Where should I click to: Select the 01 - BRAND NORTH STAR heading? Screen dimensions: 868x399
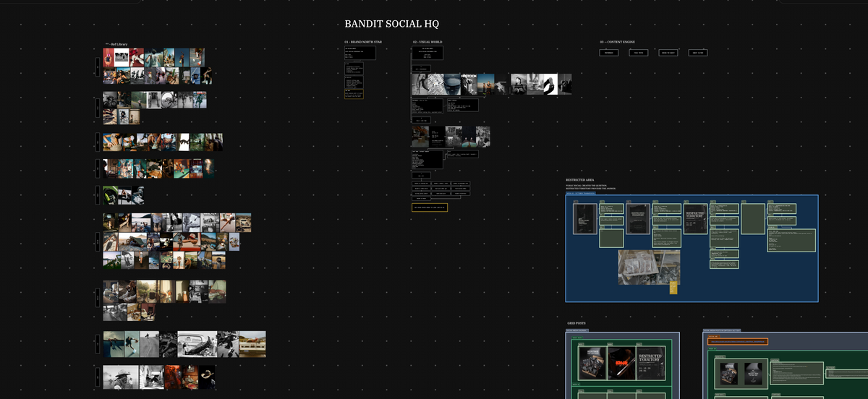point(363,42)
